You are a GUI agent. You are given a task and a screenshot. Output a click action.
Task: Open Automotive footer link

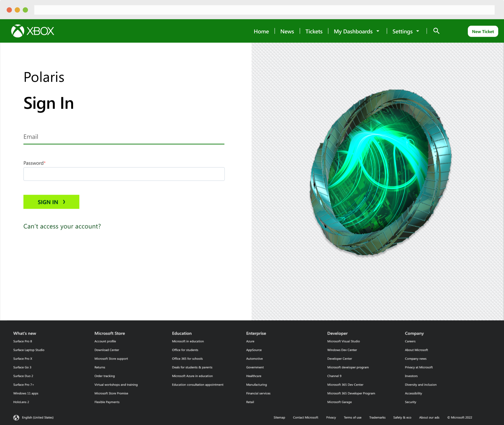click(254, 359)
